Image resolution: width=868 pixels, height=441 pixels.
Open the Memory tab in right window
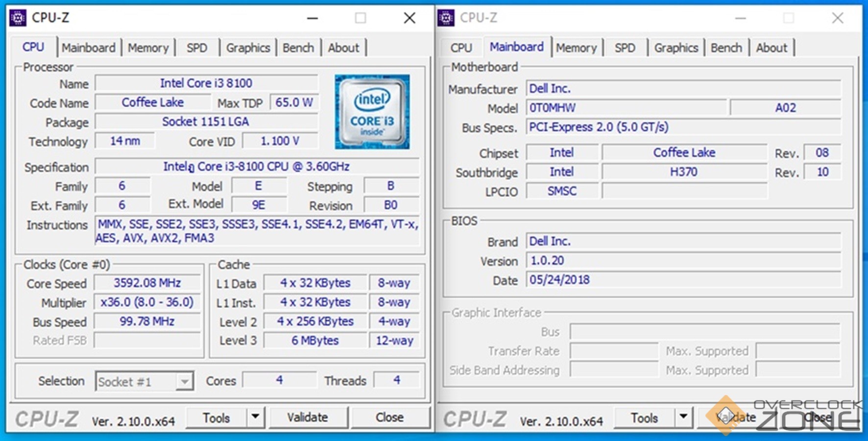pyautogui.click(x=576, y=48)
